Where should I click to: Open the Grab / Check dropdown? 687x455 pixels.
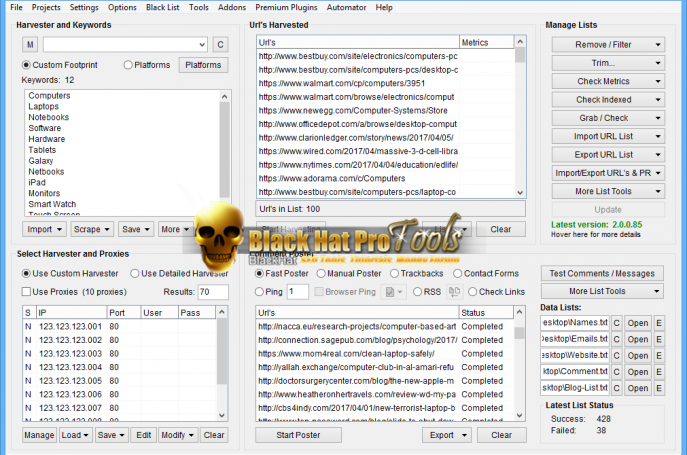coord(608,118)
